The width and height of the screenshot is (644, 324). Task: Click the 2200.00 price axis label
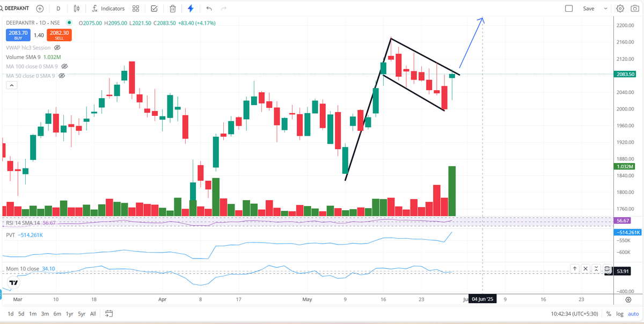point(625,25)
